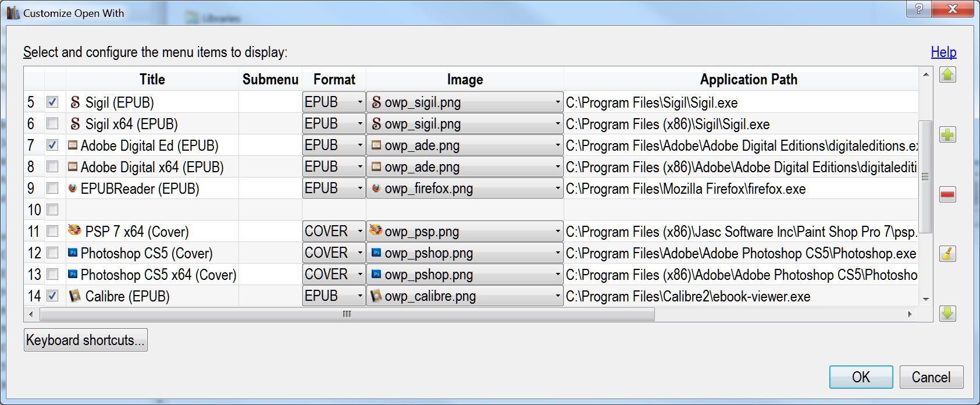The width and height of the screenshot is (980, 405).
Task: Expand the owp_firefox.png image dropdown
Action: coord(557,189)
